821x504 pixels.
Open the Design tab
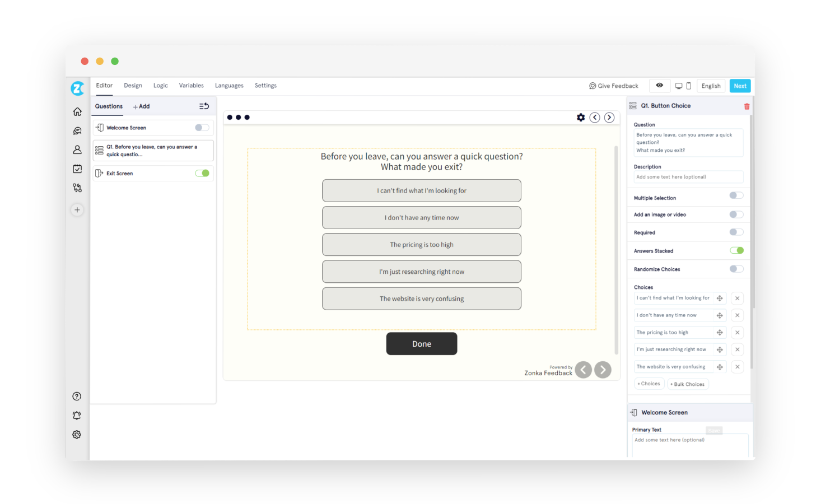(133, 86)
